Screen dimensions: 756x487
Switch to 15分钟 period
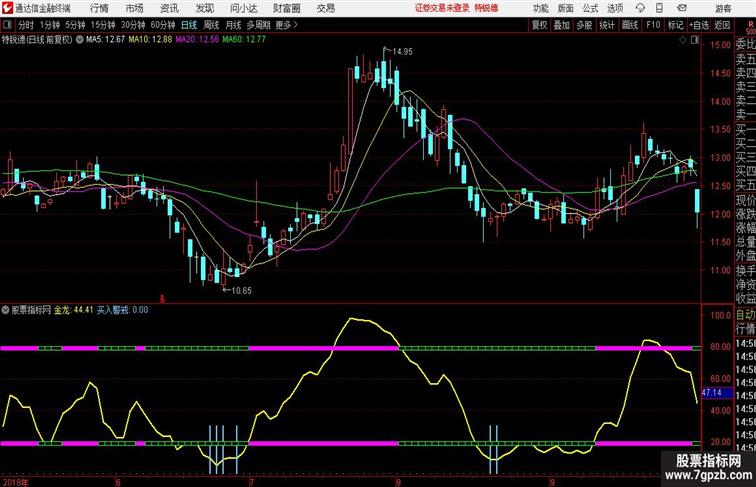[x=103, y=25]
